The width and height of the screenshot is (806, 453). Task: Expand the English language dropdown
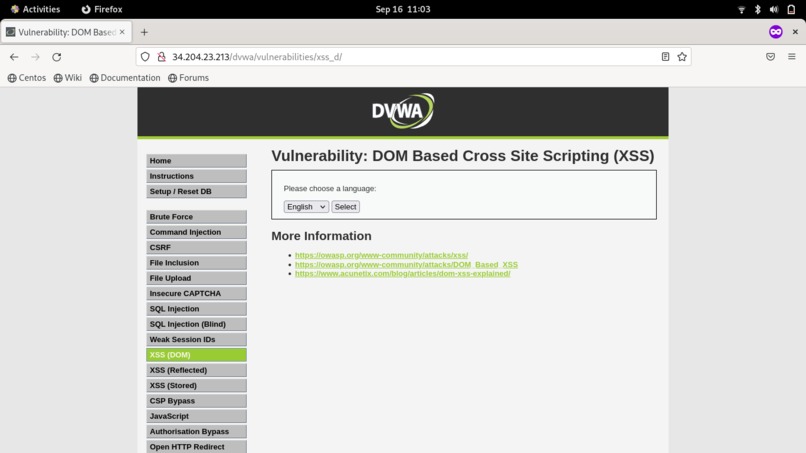[306, 207]
